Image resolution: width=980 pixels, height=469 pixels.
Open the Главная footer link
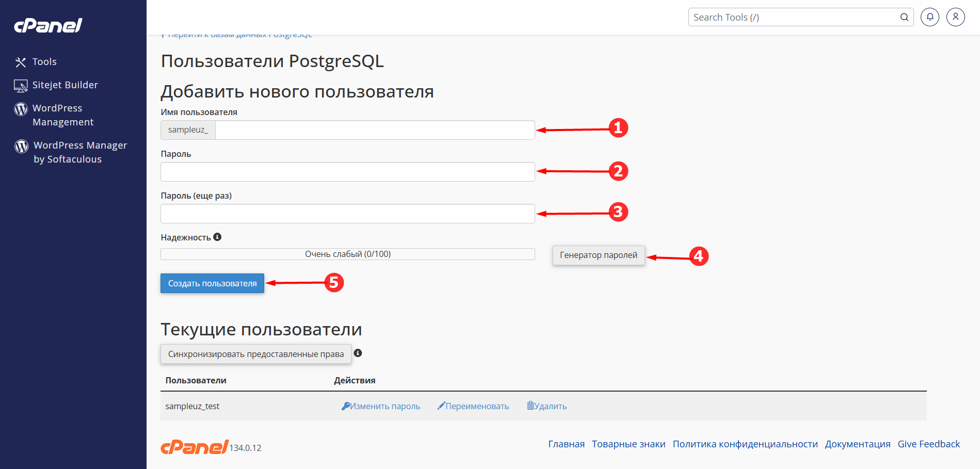[x=567, y=444]
